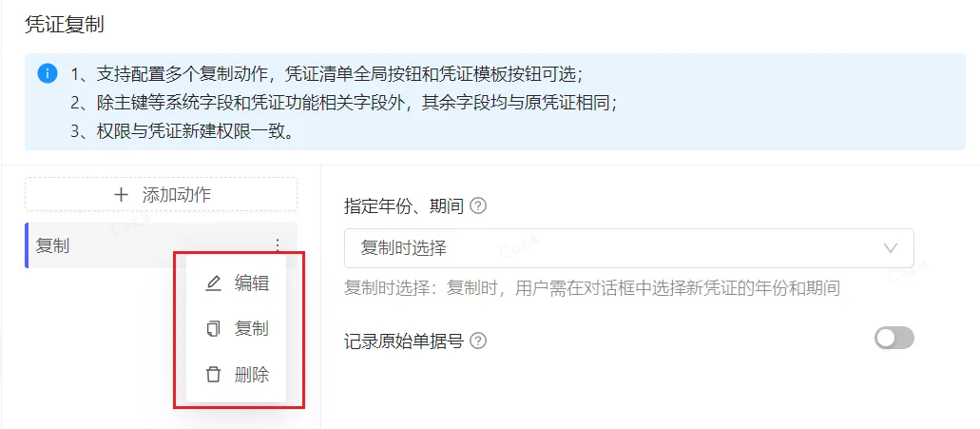The width and height of the screenshot is (980, 429).
Task: Enable the 记录原始单据号 switch
Action: tap(894, 339)
